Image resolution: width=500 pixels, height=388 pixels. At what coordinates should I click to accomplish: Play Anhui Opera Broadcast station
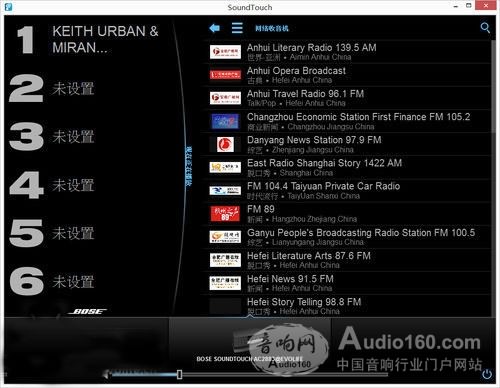[x=347, y=75]
